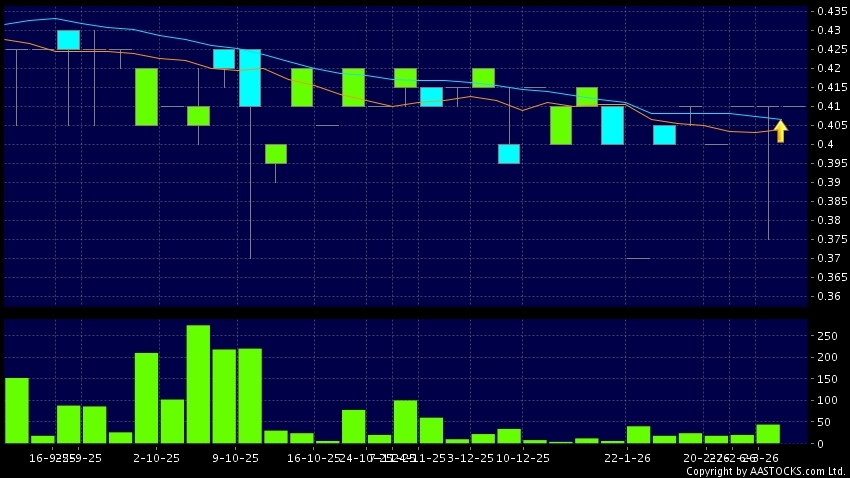Select the tallest green volume bar

[x=198, y=384]
